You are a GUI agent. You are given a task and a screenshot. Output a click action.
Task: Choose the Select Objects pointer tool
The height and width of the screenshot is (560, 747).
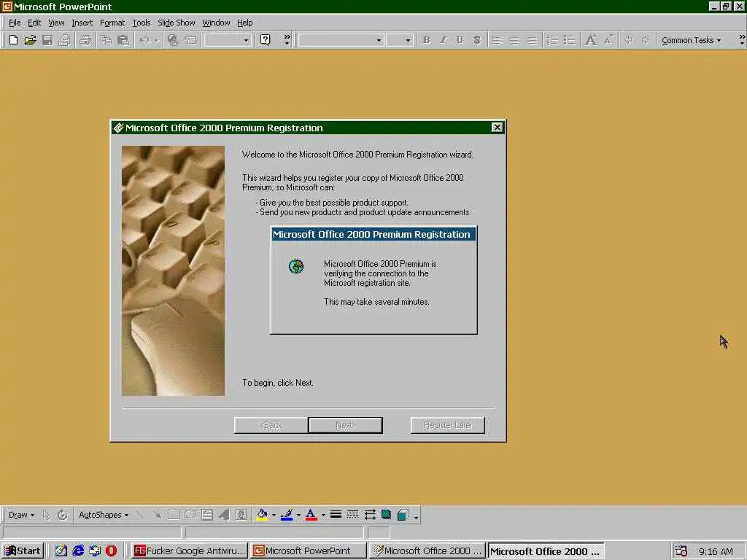coord(46,515)
